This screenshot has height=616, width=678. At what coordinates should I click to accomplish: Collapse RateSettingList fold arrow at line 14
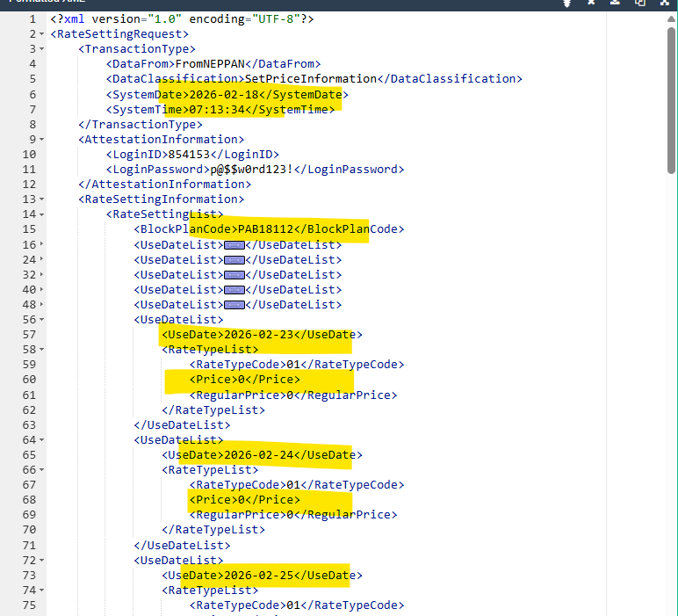tap(41, 214)
